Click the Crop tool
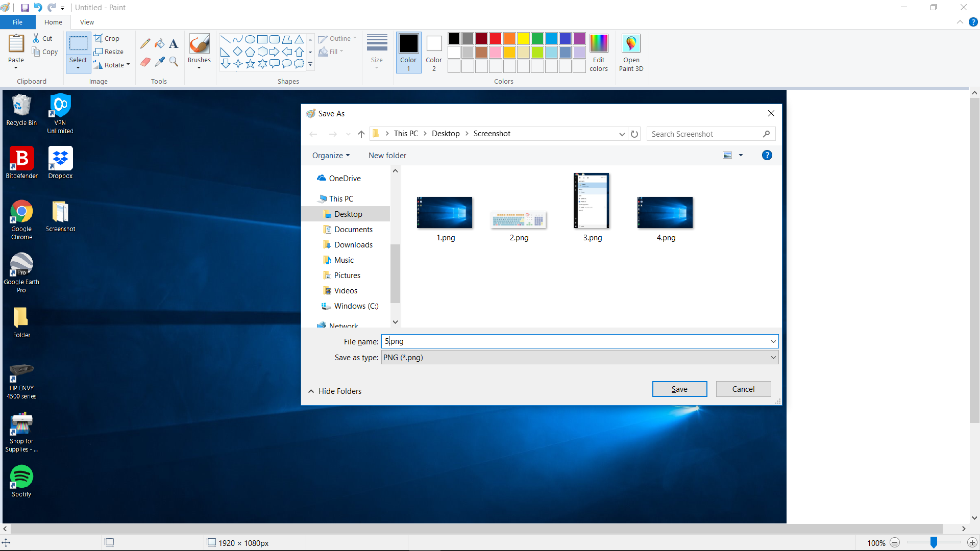 click(x=107, y=38)
